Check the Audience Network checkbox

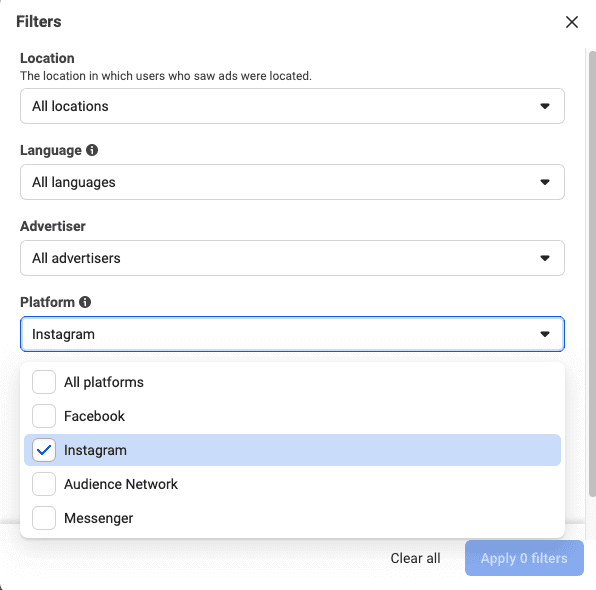coord(44,484)
